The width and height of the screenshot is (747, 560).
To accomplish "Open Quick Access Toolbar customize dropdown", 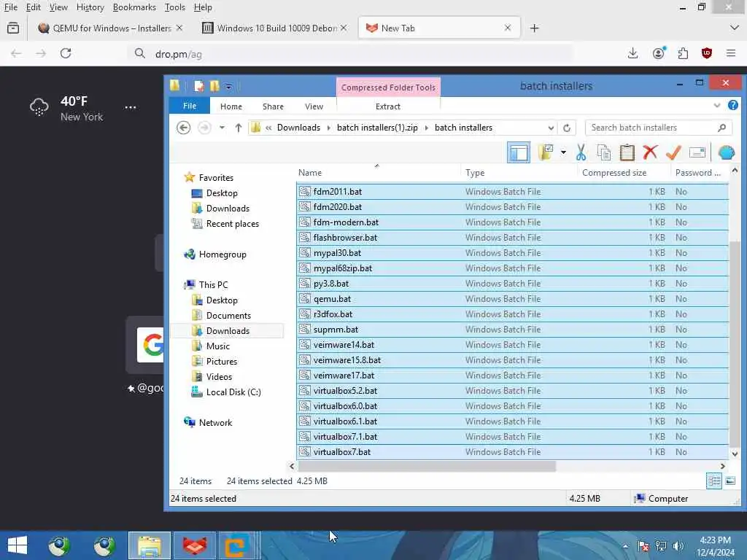I will pyautogui.click(x=228, y=87).
